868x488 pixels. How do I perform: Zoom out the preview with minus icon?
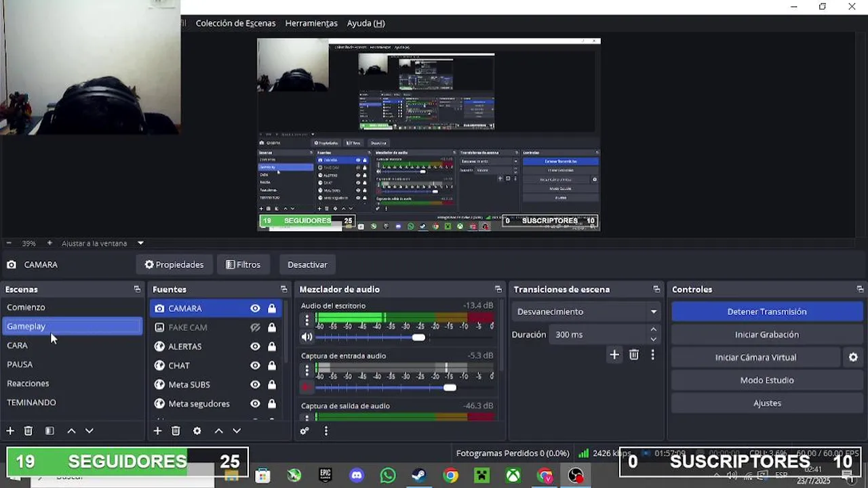click(9, 243)
